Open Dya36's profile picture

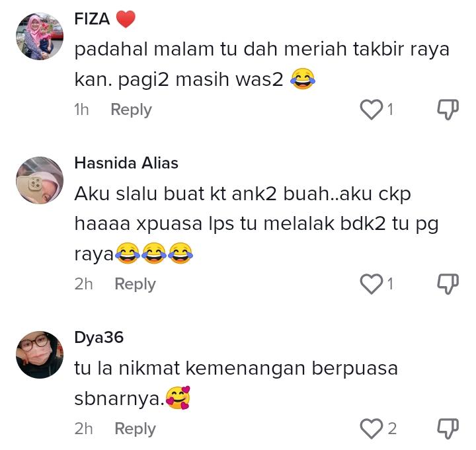click(x=40, y=355)
